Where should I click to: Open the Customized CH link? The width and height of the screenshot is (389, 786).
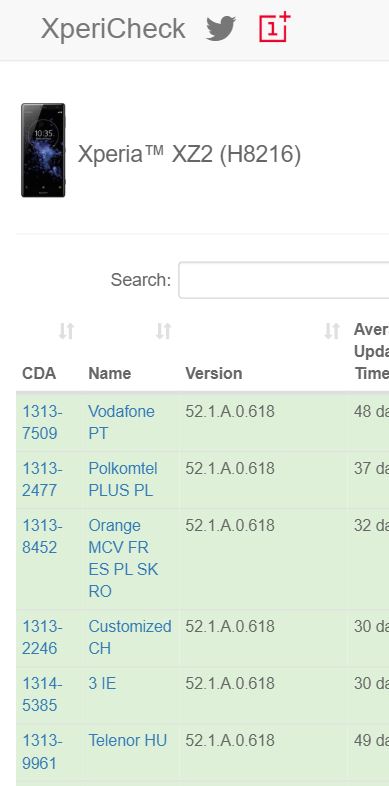(x=130, y=637)
